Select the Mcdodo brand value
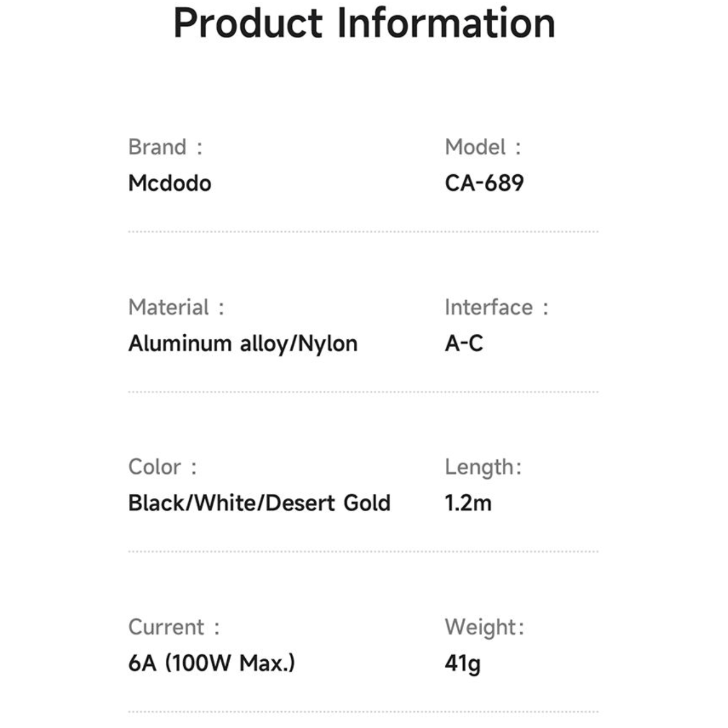 (x=170, y=183)
